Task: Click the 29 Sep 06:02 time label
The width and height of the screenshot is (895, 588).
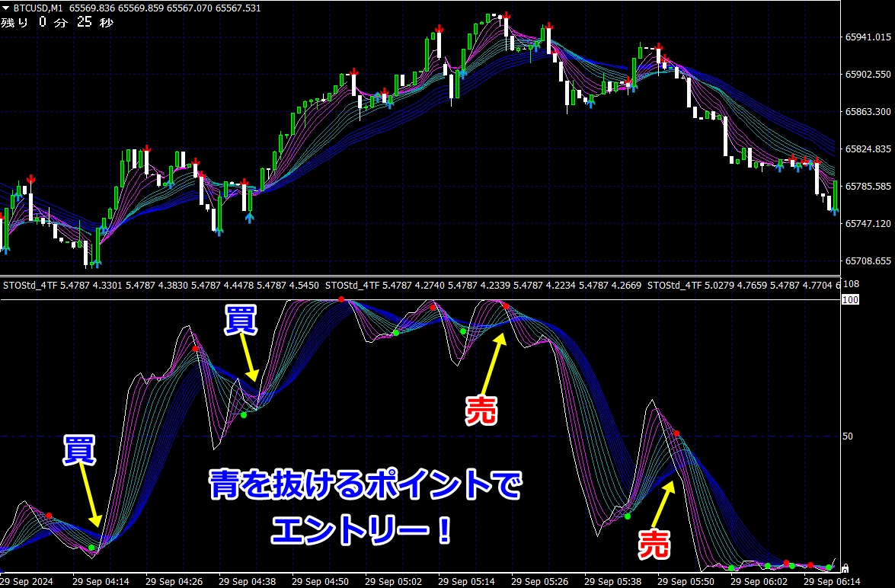Action: pyautogui.click(x=759, y=582)
